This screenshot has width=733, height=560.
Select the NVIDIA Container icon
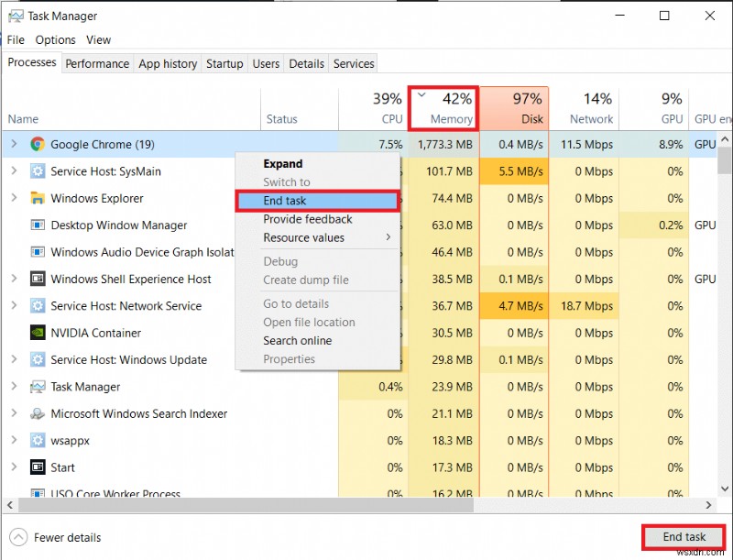[37, 333]
